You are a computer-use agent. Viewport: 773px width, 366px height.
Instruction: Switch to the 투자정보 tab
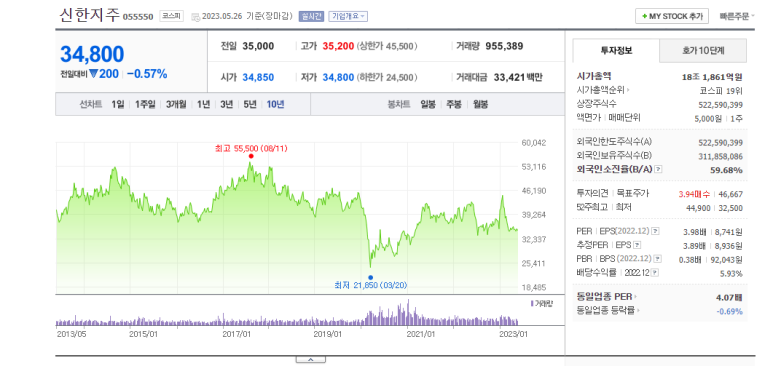pos(616,50)
